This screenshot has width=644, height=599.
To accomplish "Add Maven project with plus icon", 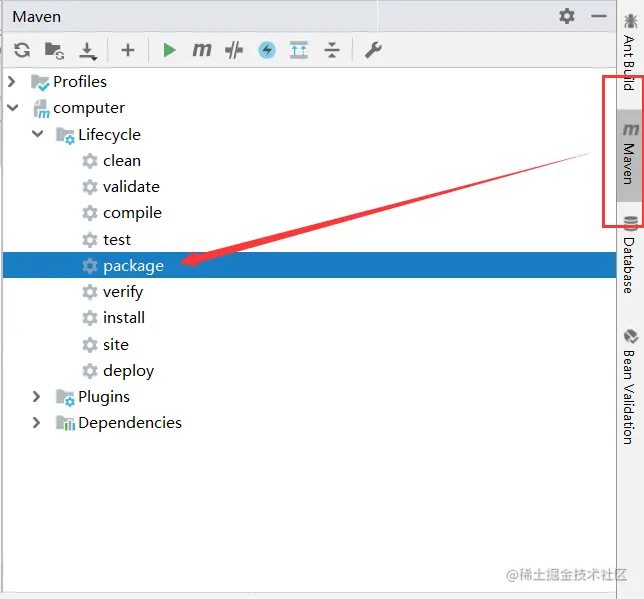I will click(x=128, y=50).
